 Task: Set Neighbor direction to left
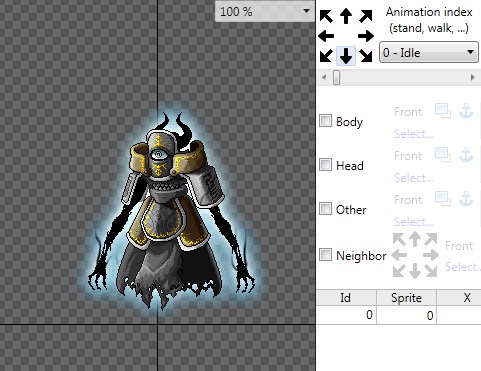399,256
